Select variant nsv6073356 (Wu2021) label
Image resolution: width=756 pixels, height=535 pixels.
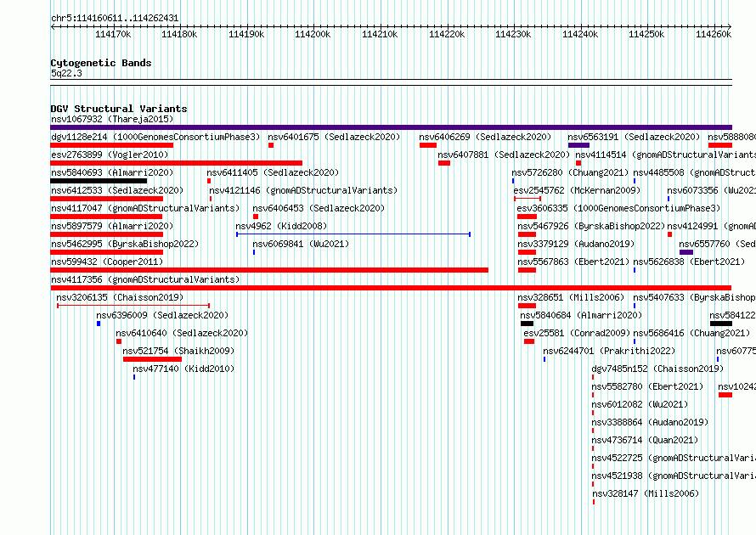[712, 190]
